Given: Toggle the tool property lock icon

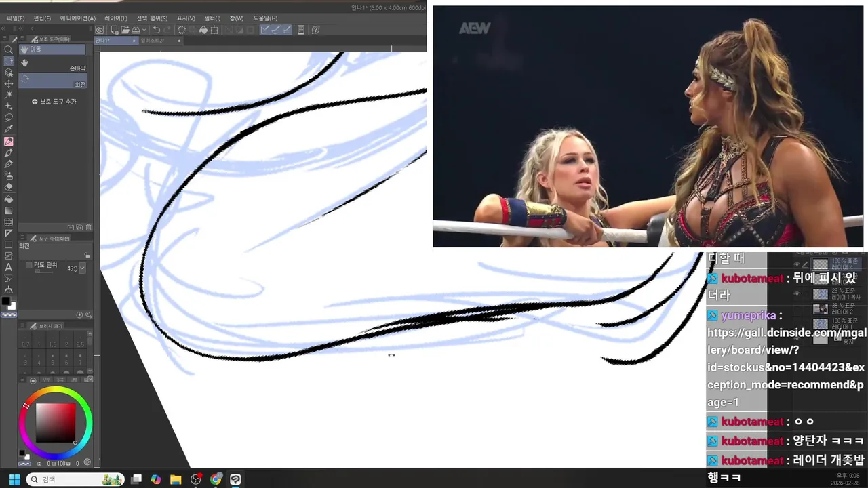Looking at the screenshot, I should [x=87, y=255].
